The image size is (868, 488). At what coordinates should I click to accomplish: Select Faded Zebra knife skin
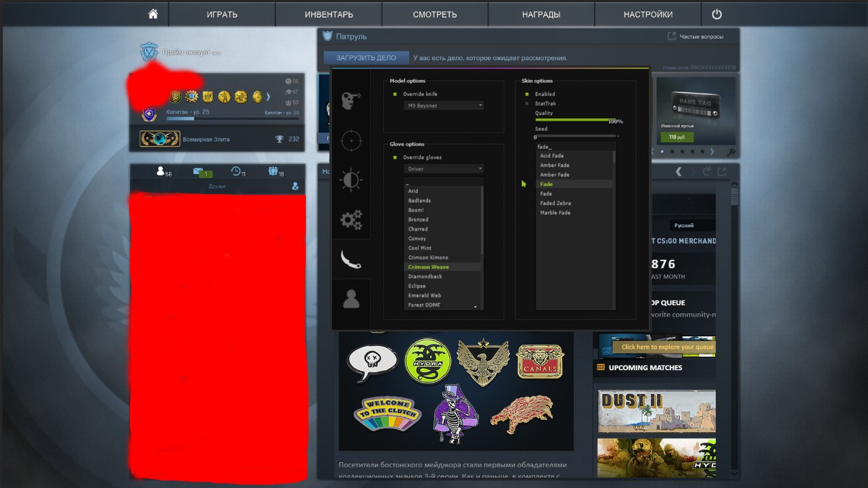point(574,204)
